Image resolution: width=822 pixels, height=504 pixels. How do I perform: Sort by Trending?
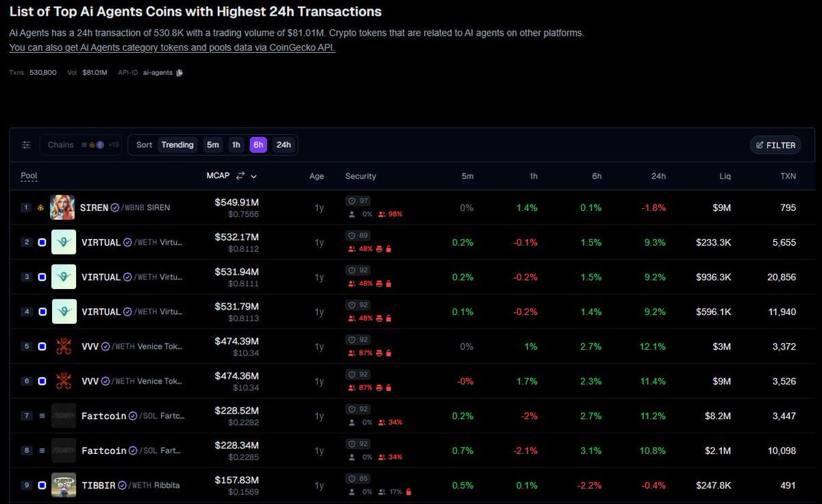click(x=177, y=145)
